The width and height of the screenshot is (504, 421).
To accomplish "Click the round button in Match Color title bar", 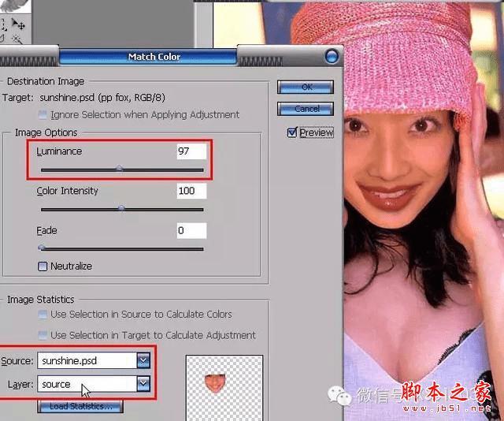I will [332, 56].
